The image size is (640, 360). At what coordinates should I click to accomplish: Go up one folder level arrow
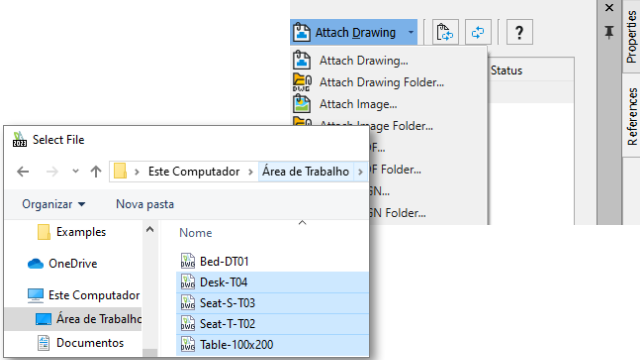pos(96,171)
